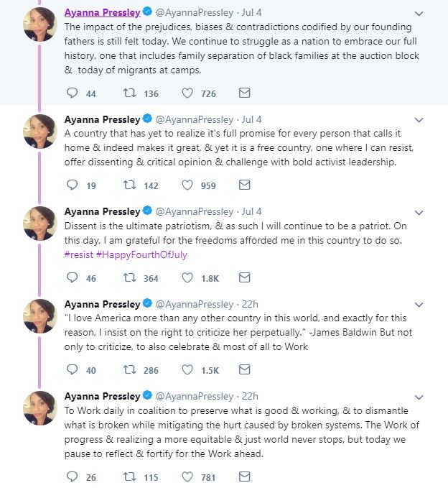
Task: Send the 'free country' tweet via direct message
Action: click(x=244, y=185)
